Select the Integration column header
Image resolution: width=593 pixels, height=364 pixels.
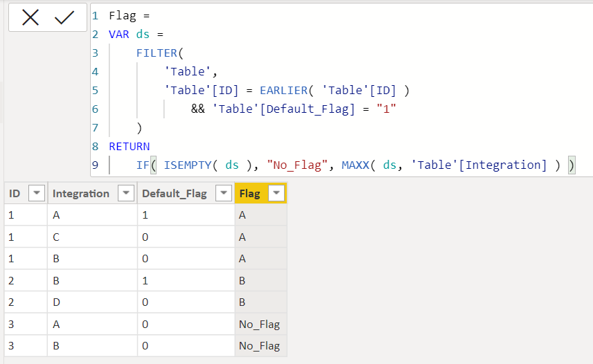pos(92,193)
